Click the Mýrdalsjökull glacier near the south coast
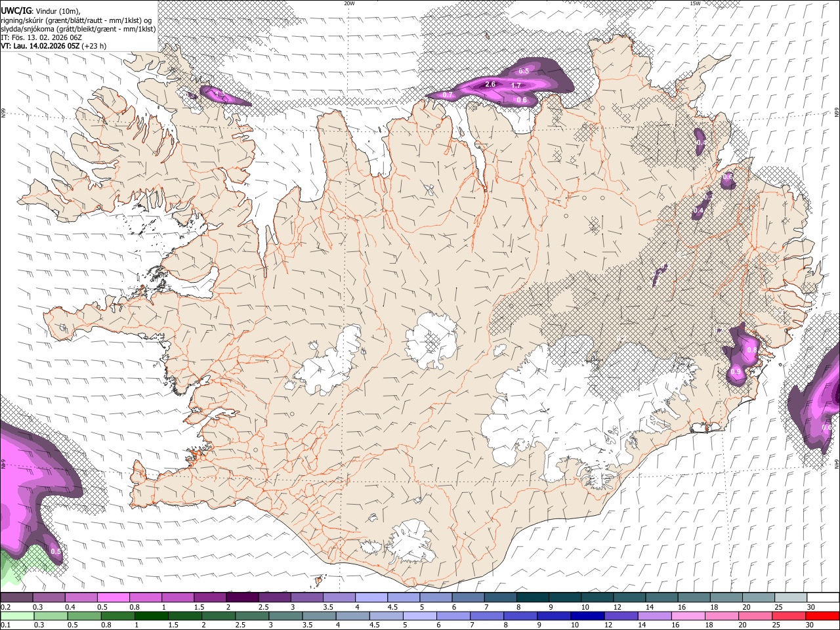This screenshot has width=840, height=630. pos(411,542)
